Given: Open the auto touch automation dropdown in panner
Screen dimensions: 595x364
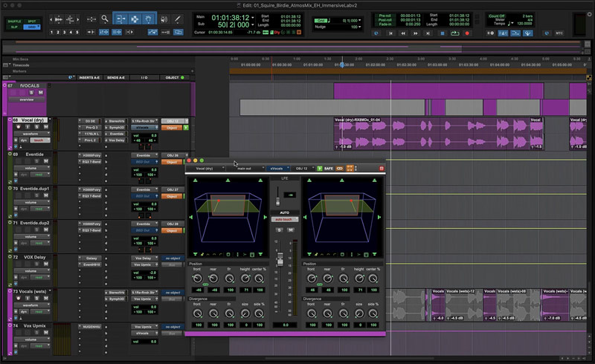Looking at the screenshot, I should coord(283,219).
